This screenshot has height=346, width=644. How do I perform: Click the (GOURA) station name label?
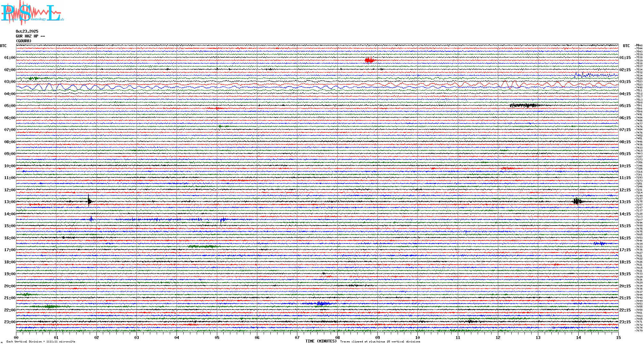[24, 41]
